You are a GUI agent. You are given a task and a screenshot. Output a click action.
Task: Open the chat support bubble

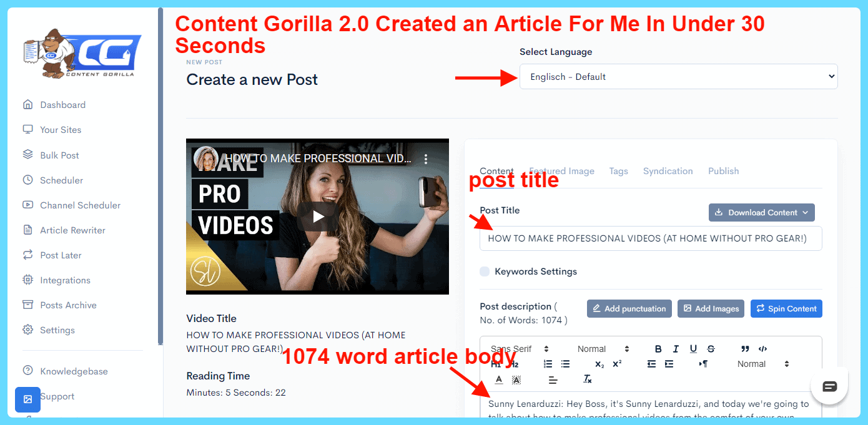pos(829,386)
